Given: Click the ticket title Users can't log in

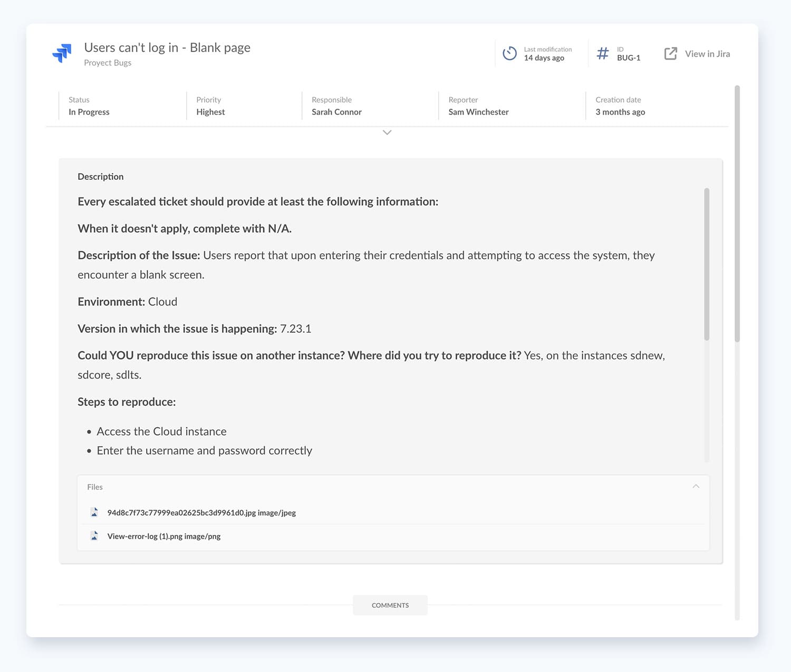Looking at the screenshot, I should tap(167, 47).
